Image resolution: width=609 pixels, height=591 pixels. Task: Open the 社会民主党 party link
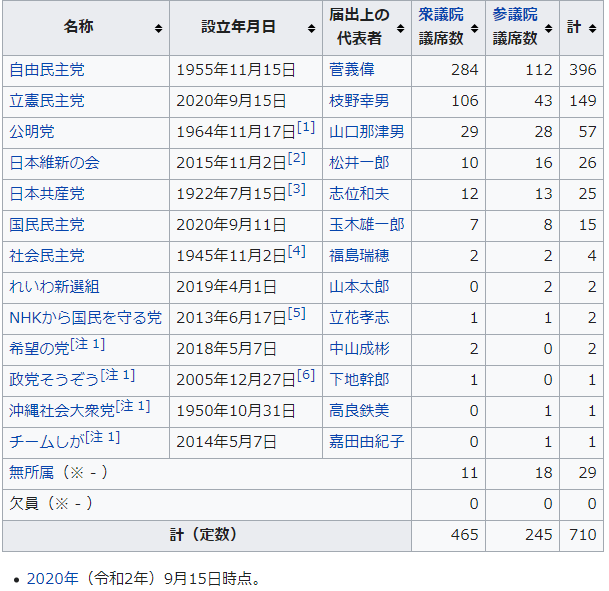click(47, 256)
